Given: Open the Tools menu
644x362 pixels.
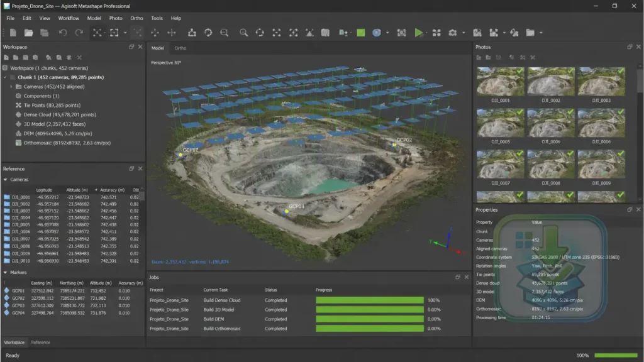Looking at the screenshot, I should (x=157, y=18).
